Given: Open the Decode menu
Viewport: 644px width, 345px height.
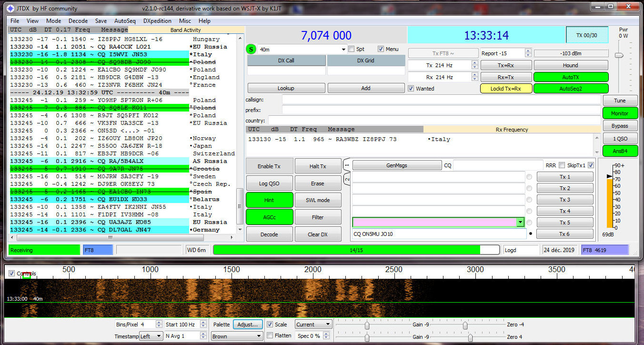Looking at the screenshot, I should pos(78,21).
